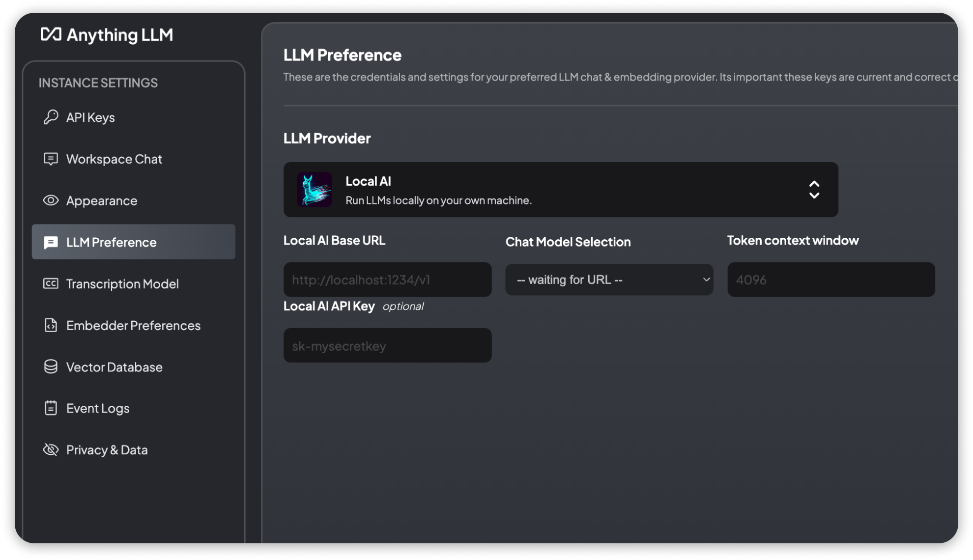
Task: Open Transcription Model settings
Action: coord(134,283)
